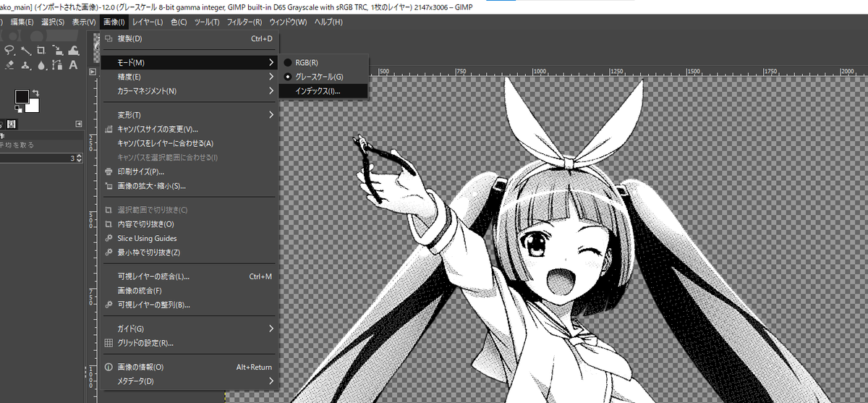Open the tool options panel configure button

coord(79,124)
